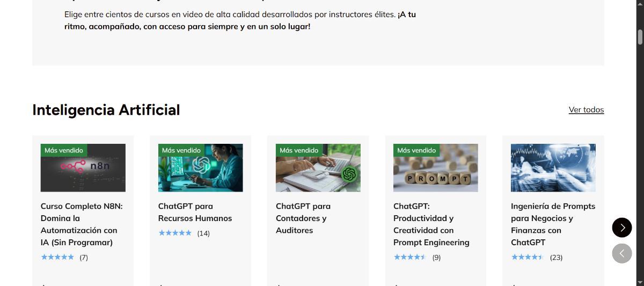
Task: Click star rating with 9 reviews
Action: (x=410, y=257)
